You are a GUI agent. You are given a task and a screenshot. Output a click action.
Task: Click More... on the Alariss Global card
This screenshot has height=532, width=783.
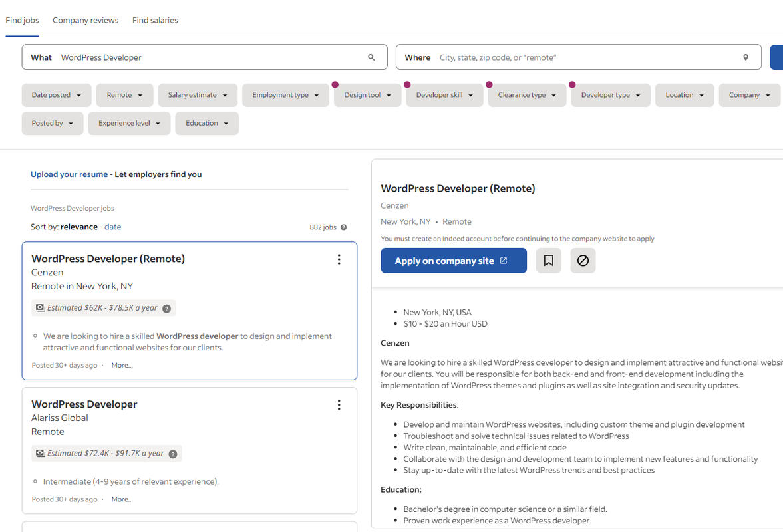(122, 499)
